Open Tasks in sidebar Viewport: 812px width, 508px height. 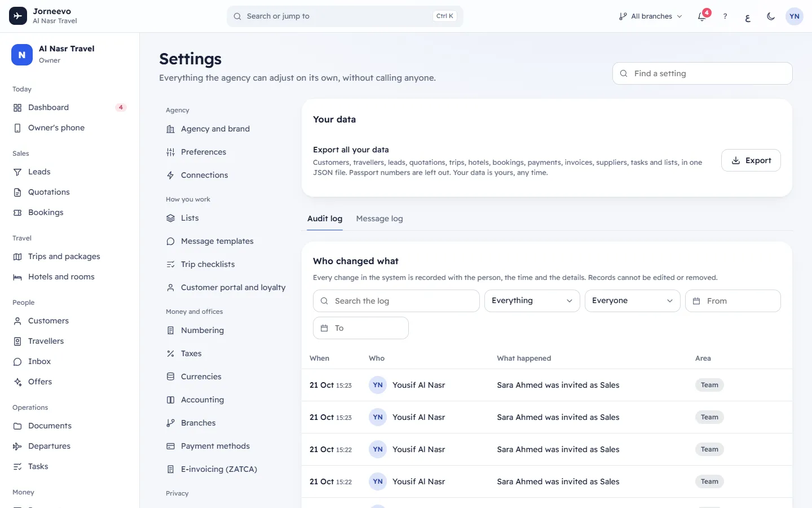point(70,466)
